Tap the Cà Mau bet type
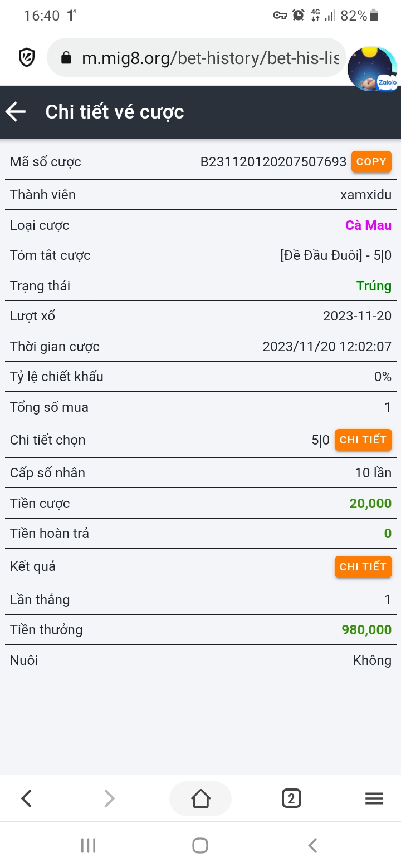 [x=368, y=225]
